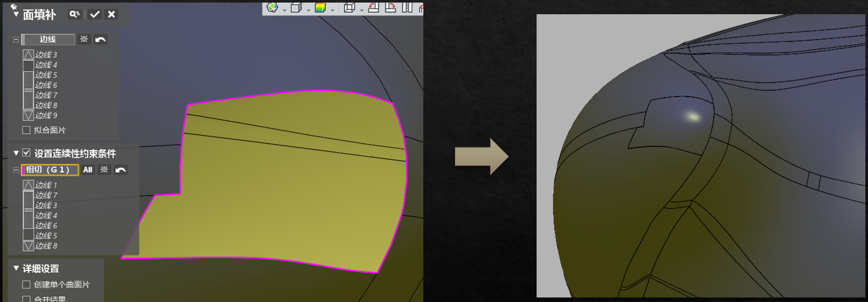This screenshot has width=868, height=302.
Task: Click the 相切 (G1) selection field
Action: click(x=50, y=170)
